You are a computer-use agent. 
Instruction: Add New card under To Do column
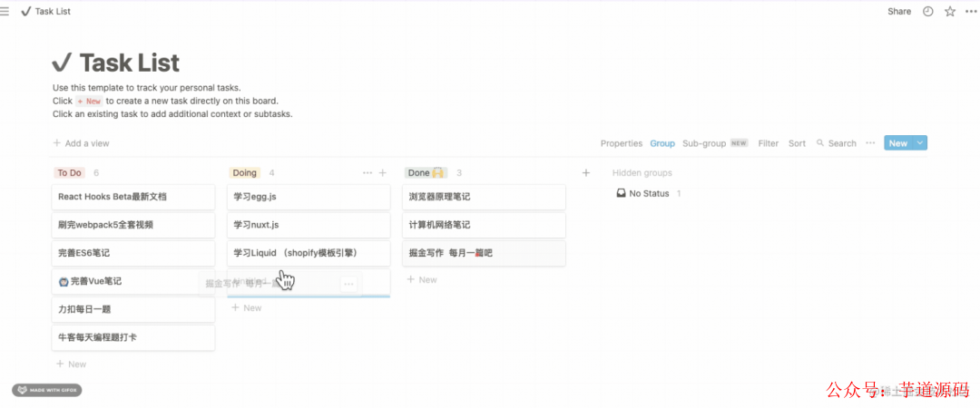pos(72,364)
